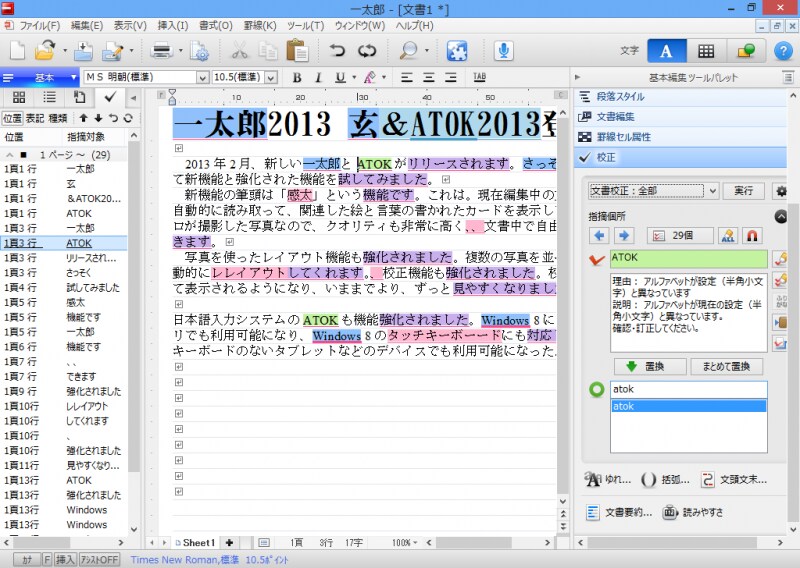Sort the issue list by 種類
This screenshot has width=800, height=568.
pos(58,118)
